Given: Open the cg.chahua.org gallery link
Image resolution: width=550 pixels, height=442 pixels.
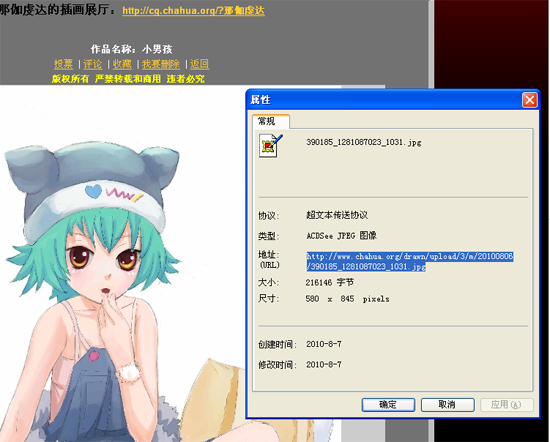Looking at the screenshot, I should pos(193,11).
